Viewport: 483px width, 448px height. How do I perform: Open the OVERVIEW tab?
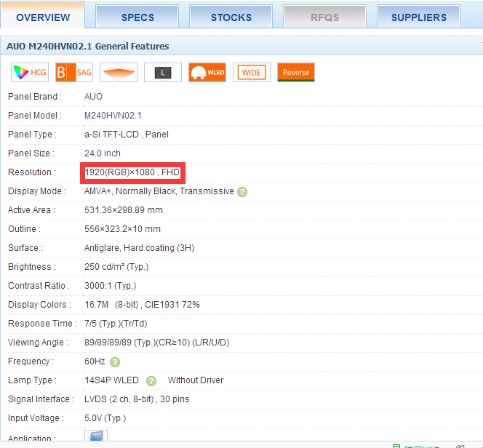(42, 15)
